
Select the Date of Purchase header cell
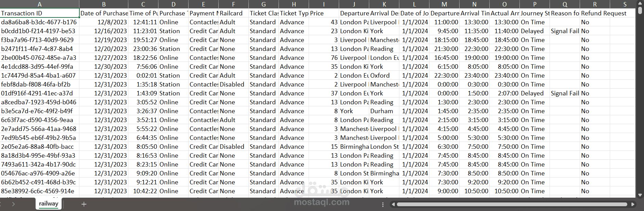(104, 13)
